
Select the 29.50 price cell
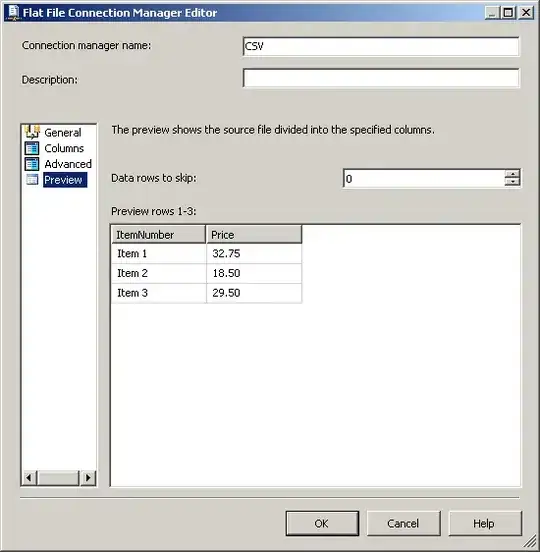pos(254,293)
